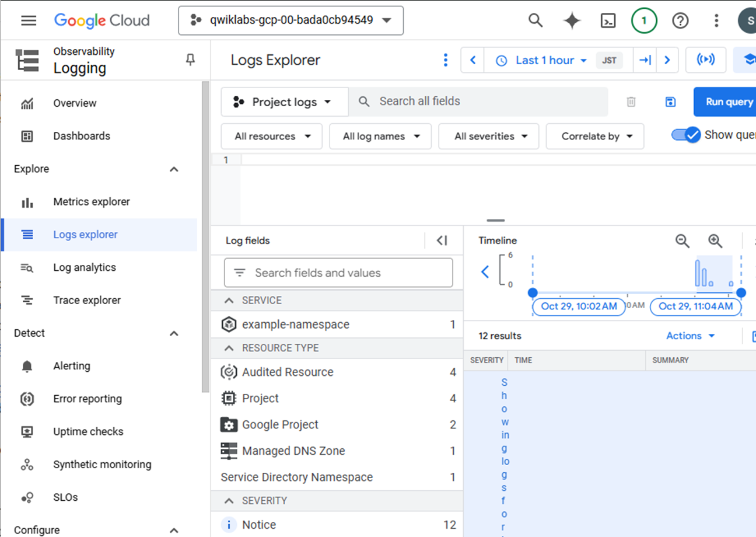Open the help question mark icon
Screen dimensions: 756x537
(x=680, y=21)
